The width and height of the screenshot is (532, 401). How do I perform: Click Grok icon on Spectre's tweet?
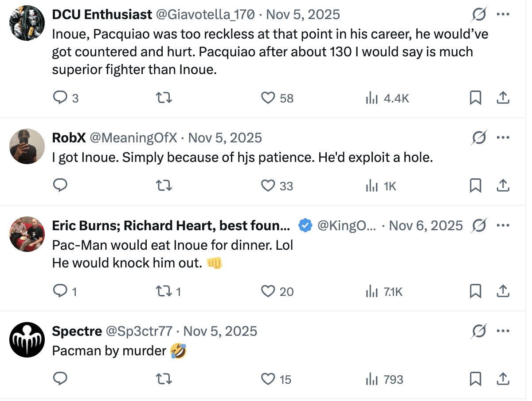479,331
